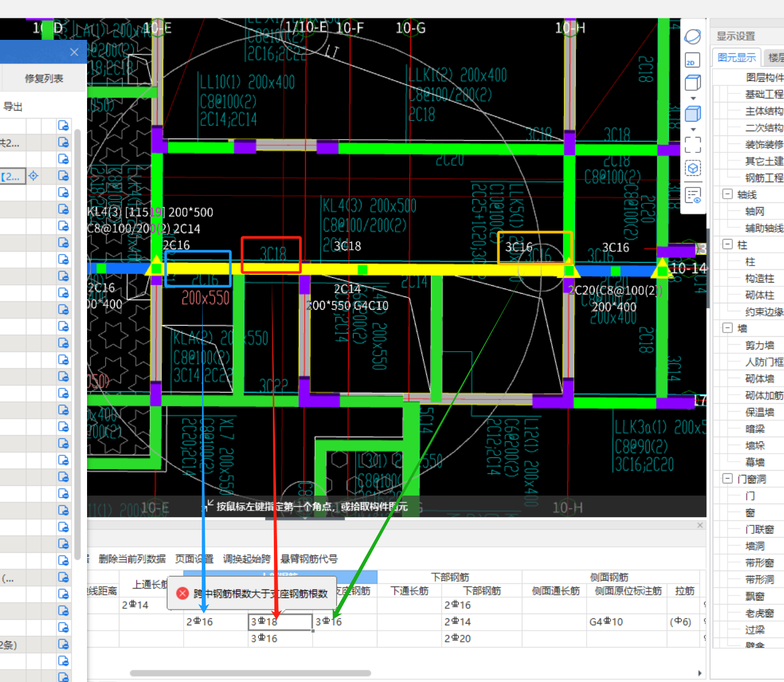The width and height of the screenshot is (784, 682).
Task: Click the 侧面通长筋 column header
Action: coord(555,591)
